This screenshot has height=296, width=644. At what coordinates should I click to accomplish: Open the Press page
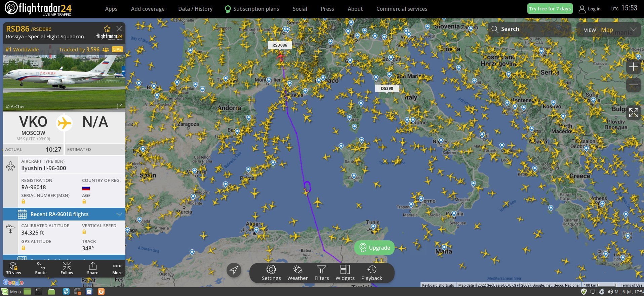(x=327, y=9)
